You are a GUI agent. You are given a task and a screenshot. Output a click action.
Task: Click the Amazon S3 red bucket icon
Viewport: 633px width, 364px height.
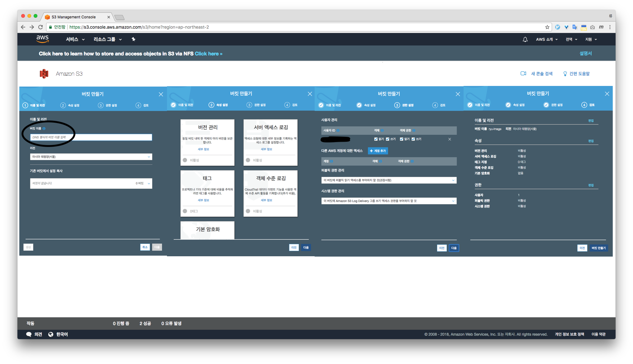pos(44,74)
